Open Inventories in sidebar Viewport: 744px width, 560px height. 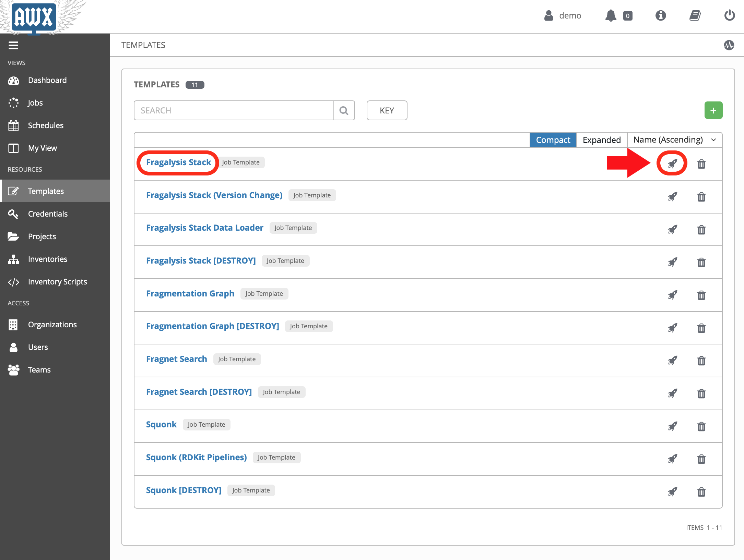[55, 259]
